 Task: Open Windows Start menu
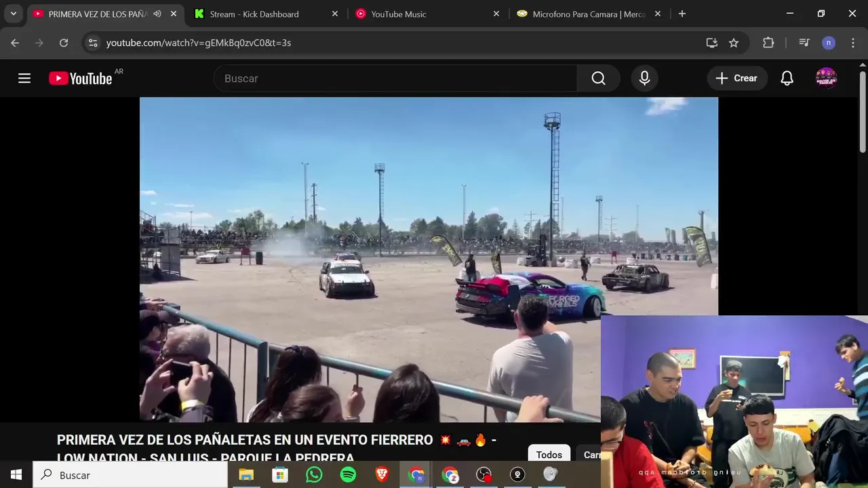(x=16, y=475)
